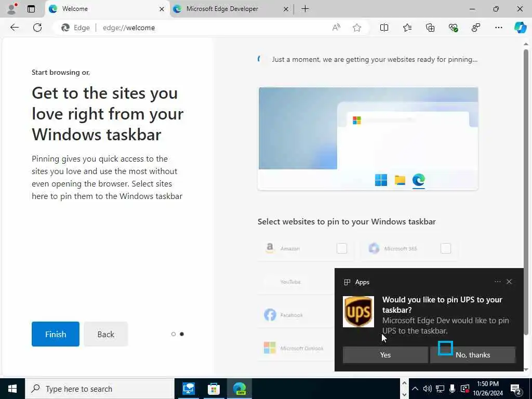Screen dimensions: 532x399
Task: Click the UPS logo thumbnail
Action: (x=358, y=312)
